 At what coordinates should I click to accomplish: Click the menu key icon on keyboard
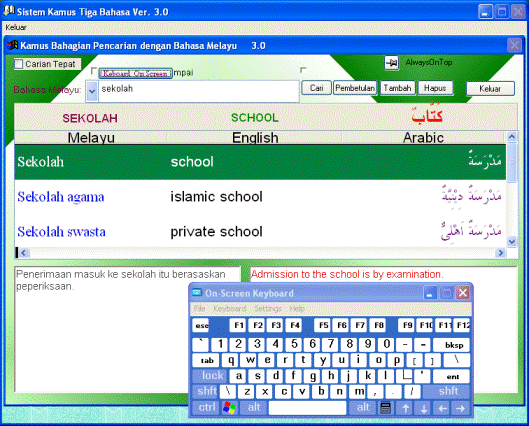click(385, 408)
